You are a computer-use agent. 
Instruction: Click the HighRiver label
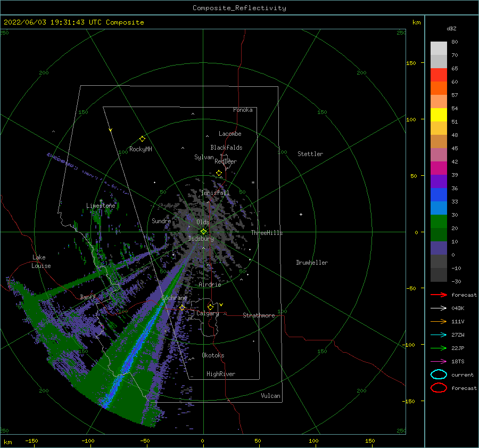point(221,374)
